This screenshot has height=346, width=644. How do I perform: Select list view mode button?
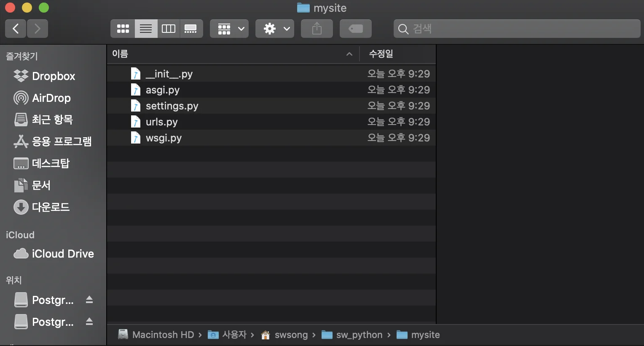(146, 29)
